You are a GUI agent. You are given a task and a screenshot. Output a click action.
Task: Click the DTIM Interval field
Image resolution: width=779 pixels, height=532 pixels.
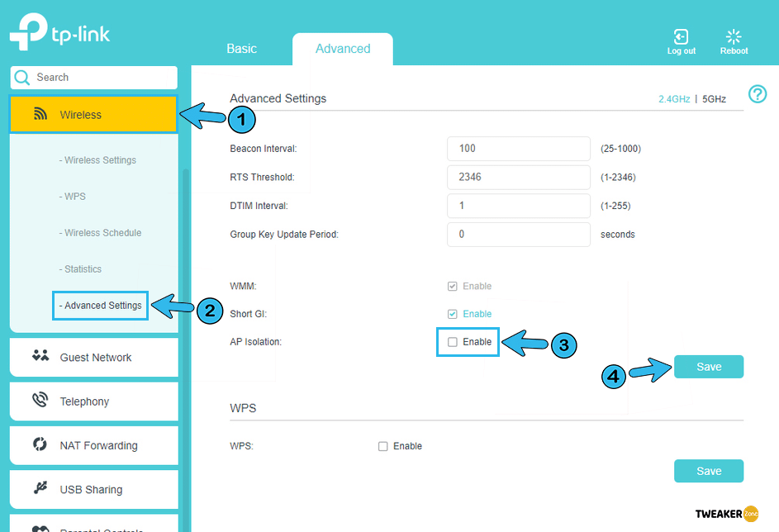pos(519,206)
